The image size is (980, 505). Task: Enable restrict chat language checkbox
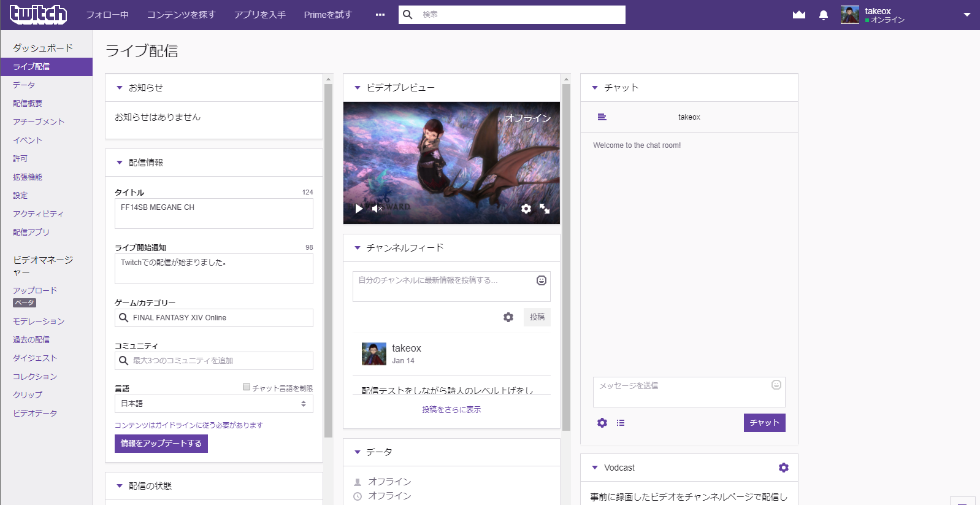click(x=247, y=387)
